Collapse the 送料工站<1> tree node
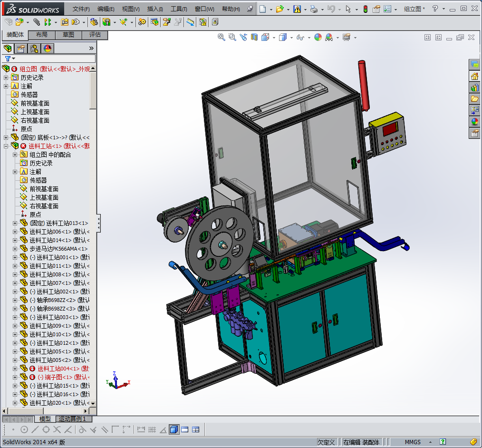The image size is (482, 448). 6,146
